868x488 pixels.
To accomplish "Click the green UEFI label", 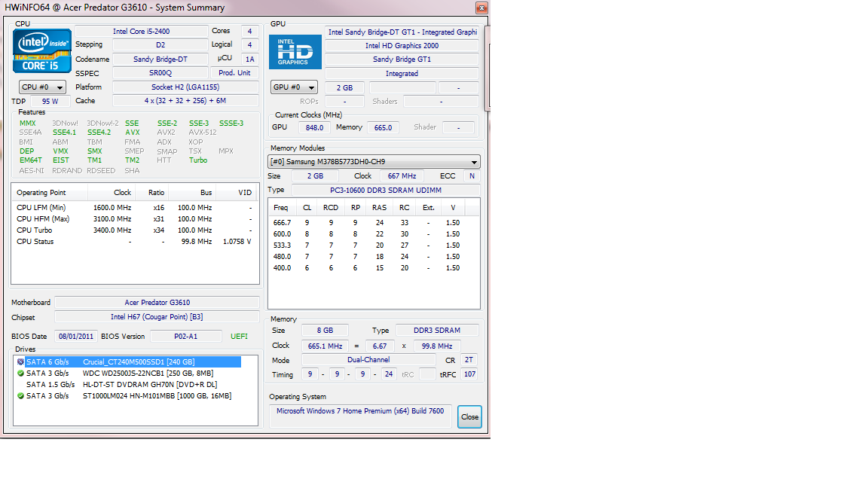I will pyautogui.click(x=239, y=337).
